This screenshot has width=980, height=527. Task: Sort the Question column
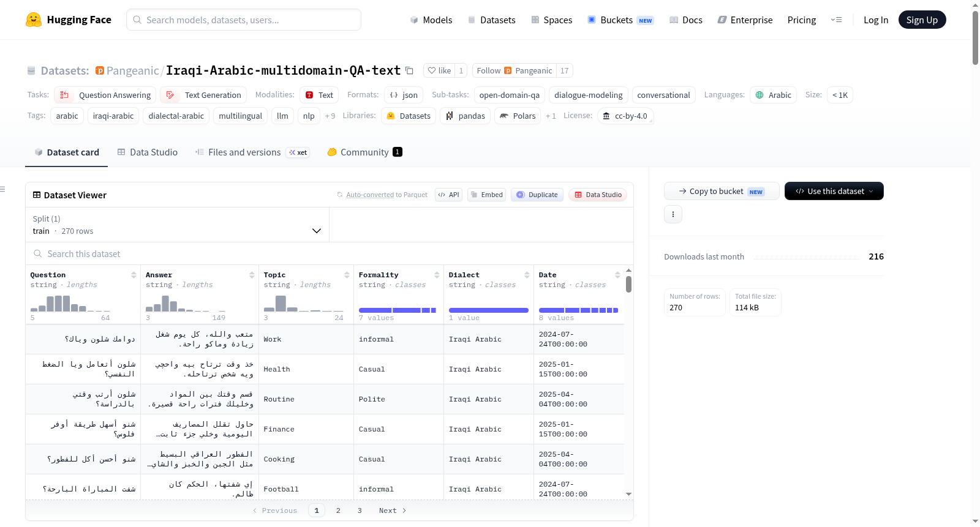point(134,275)
